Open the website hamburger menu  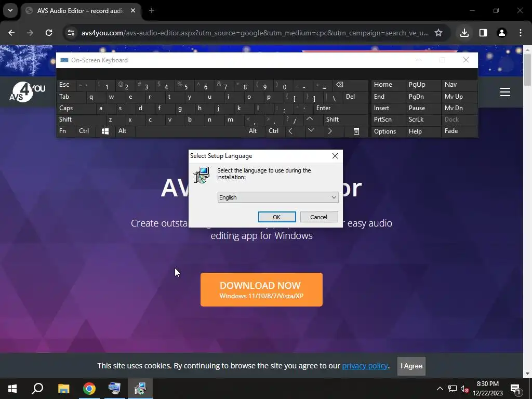click(x=505, y=92)
